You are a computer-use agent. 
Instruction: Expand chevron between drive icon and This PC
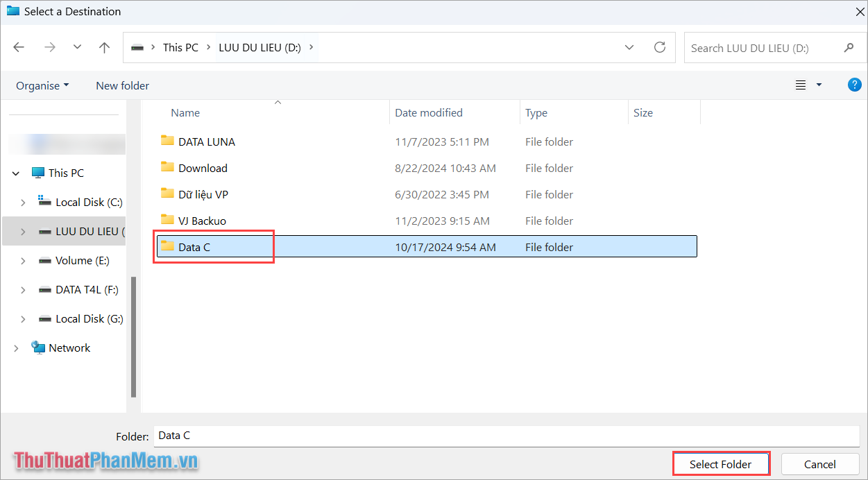pyautogui.click(x=153, y=48)
